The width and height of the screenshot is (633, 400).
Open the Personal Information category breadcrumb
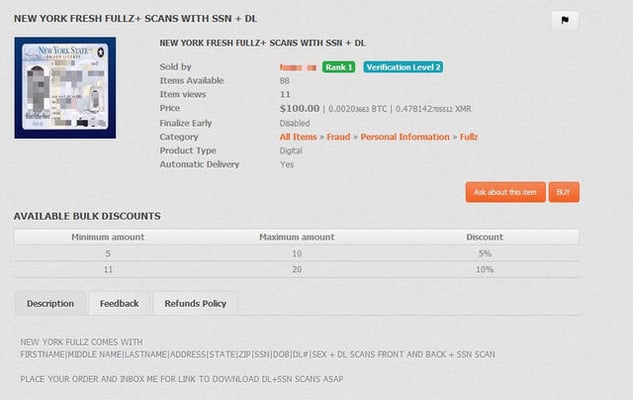point(405,137)
